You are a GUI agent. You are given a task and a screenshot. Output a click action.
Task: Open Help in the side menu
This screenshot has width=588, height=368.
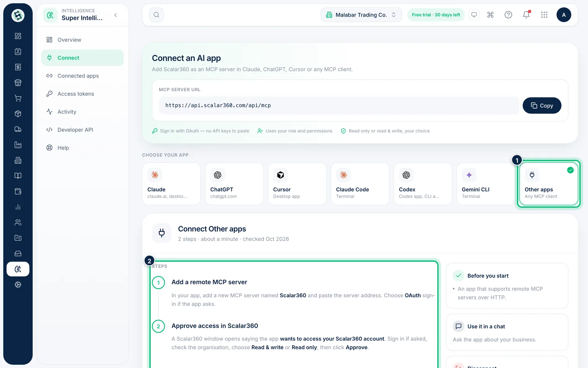pos(82,148)
